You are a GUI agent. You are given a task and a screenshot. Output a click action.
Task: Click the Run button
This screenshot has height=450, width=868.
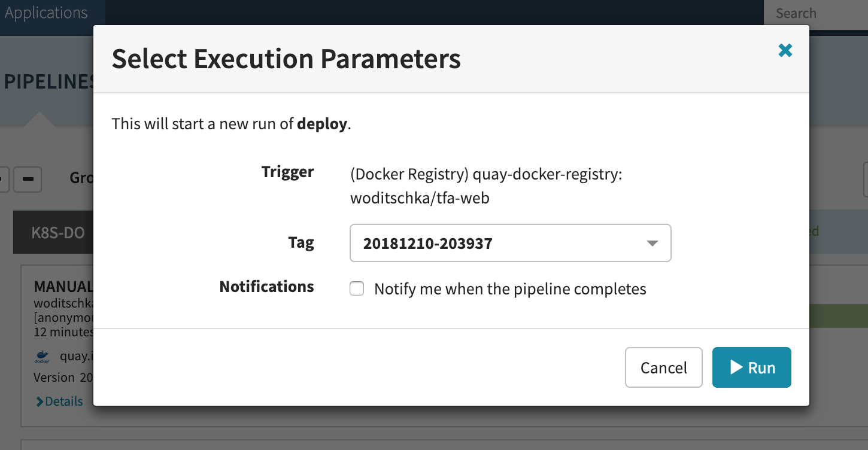pyautogui.click(x=751, y=367)
